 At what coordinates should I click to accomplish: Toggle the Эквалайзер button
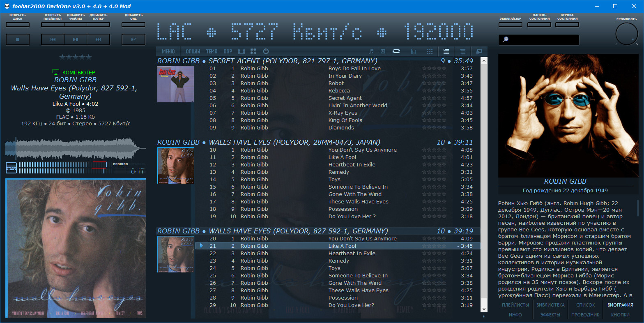tap(511, 25)
